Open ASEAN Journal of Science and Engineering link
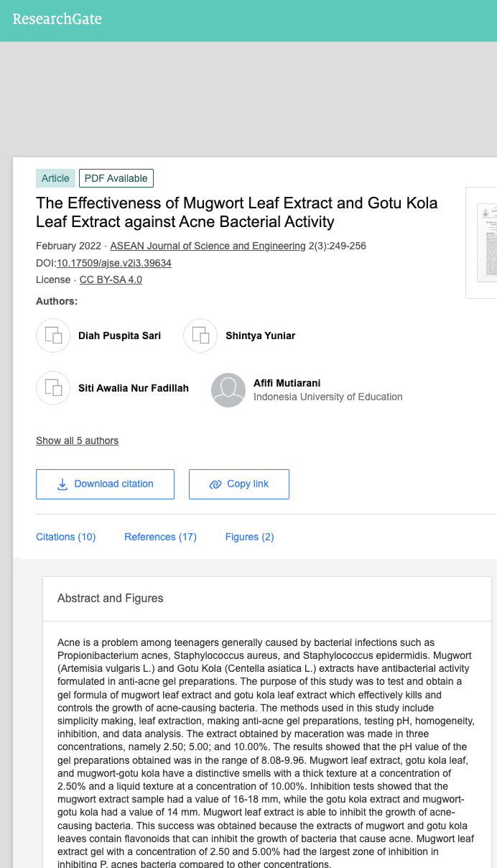497x868 pixels. (x=208, y=246)
